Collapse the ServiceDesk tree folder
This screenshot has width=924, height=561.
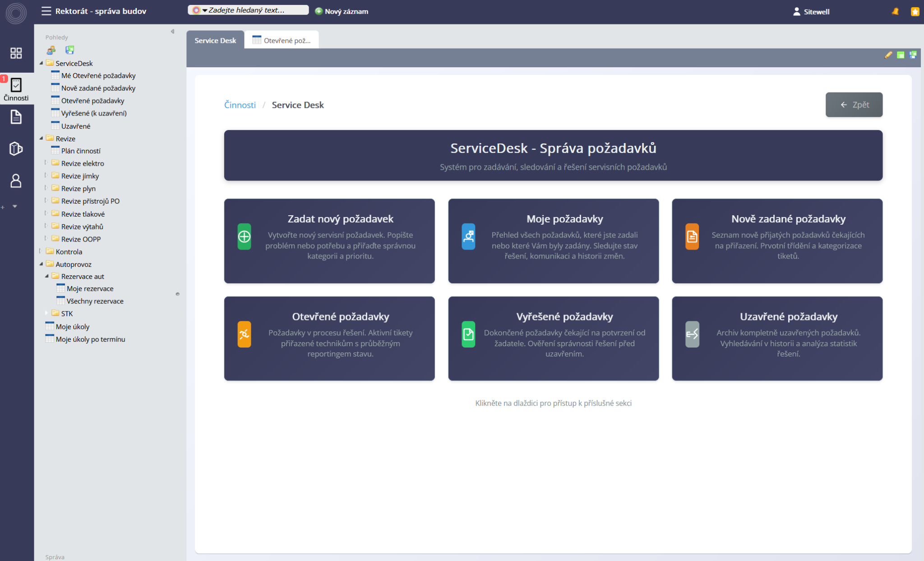[x=42, y=63]
